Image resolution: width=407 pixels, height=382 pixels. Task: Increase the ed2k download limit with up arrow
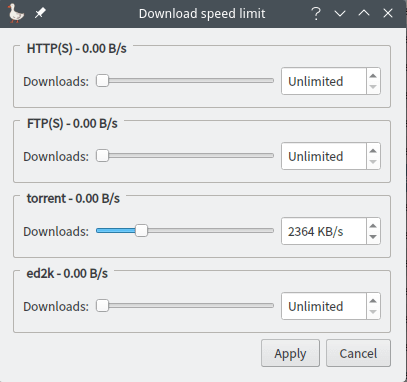(373, 301)
